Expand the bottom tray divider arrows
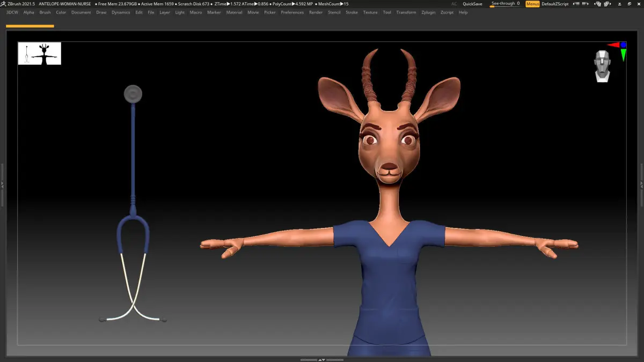Viewport: 644px width, 362px height. [x=321, y=360]
